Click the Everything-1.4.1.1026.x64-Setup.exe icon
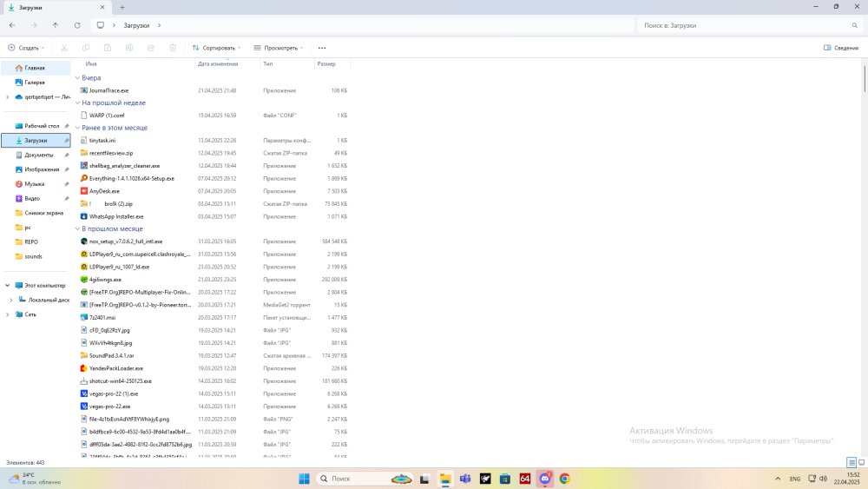Image resolution: width=868 pixels, height=489 pixels. point(83,178)
